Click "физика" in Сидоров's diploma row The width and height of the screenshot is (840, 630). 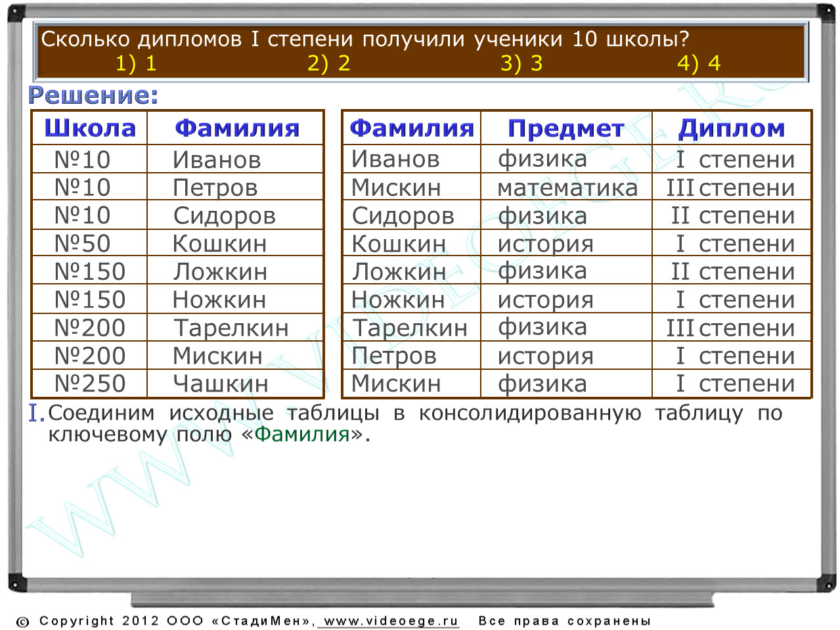[x=542, y=216]
